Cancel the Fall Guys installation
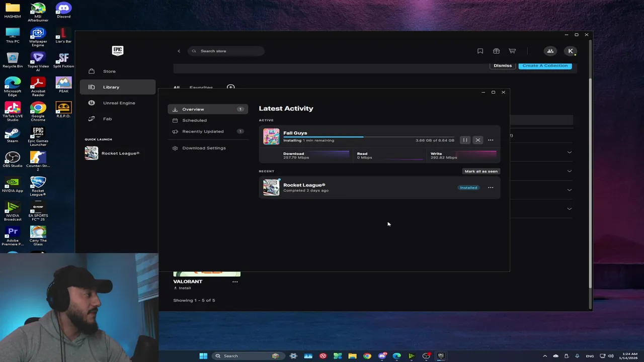The width and height of the screenshot is (644, 362). pyautogui.click(x=478, y=140)
